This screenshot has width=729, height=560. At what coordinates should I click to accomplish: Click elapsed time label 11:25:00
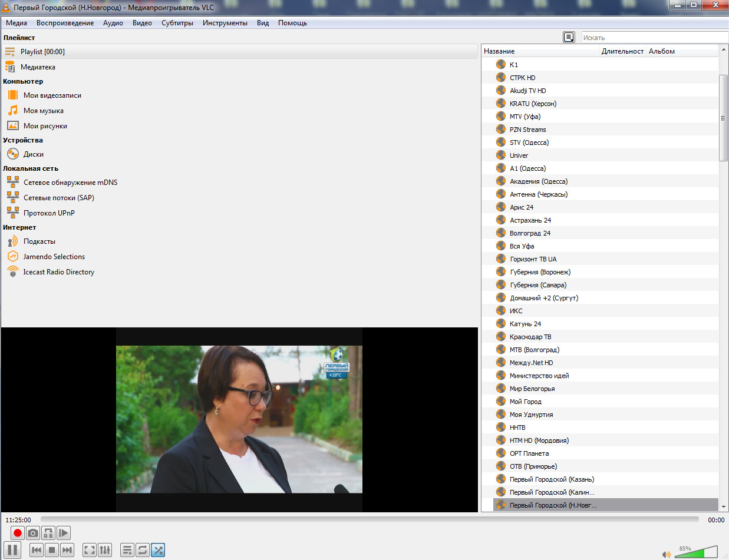(18, 520)
